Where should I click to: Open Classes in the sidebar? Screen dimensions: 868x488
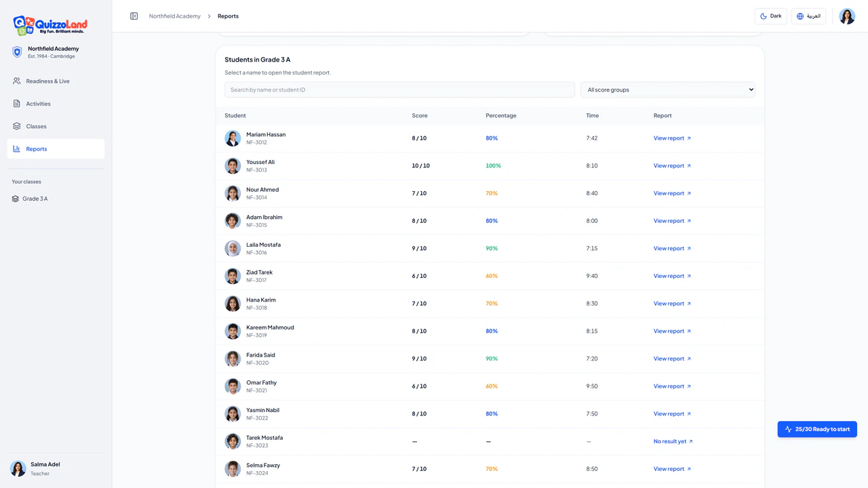pos(56,126)
